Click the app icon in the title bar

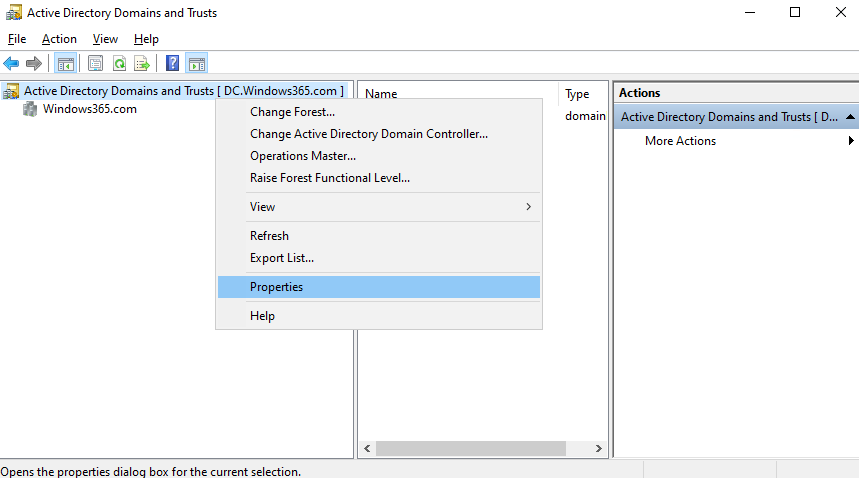(x=14, y=13)
